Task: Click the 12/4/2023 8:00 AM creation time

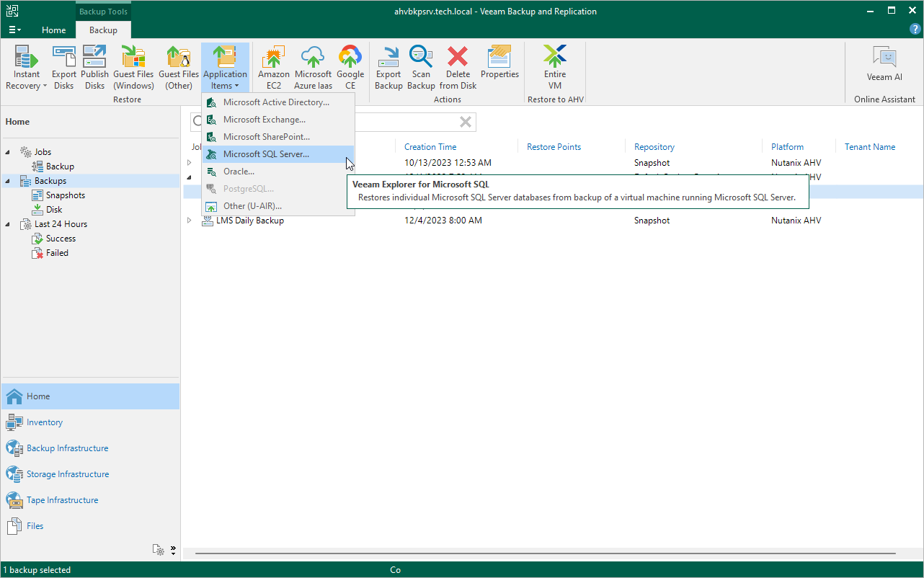Action: [x=443, y=221]
